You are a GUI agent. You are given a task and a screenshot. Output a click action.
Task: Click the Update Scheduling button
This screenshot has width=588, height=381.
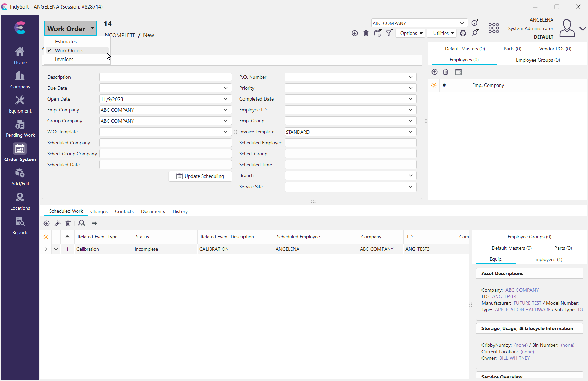coord(200,176)
